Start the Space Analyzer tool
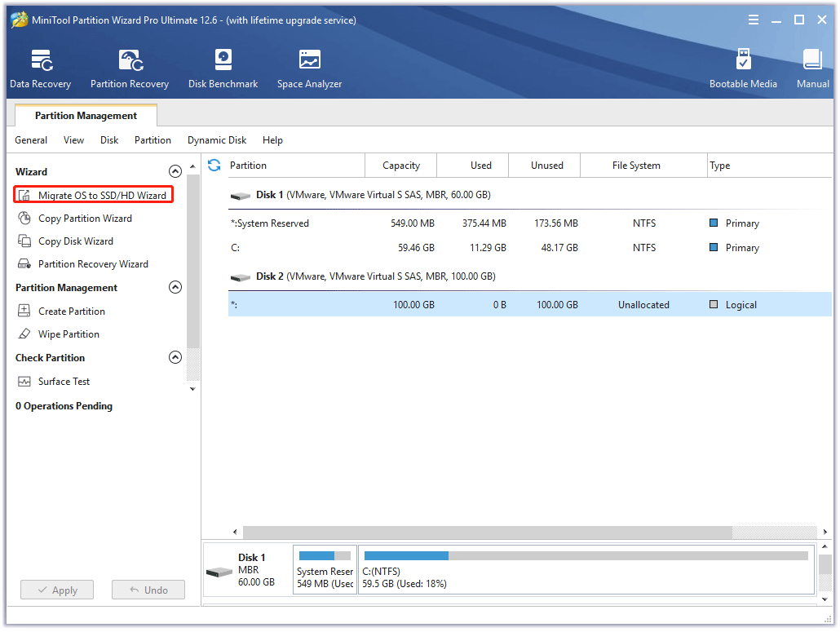This screenshot has height=632, width=840. (x=309, y=69)
